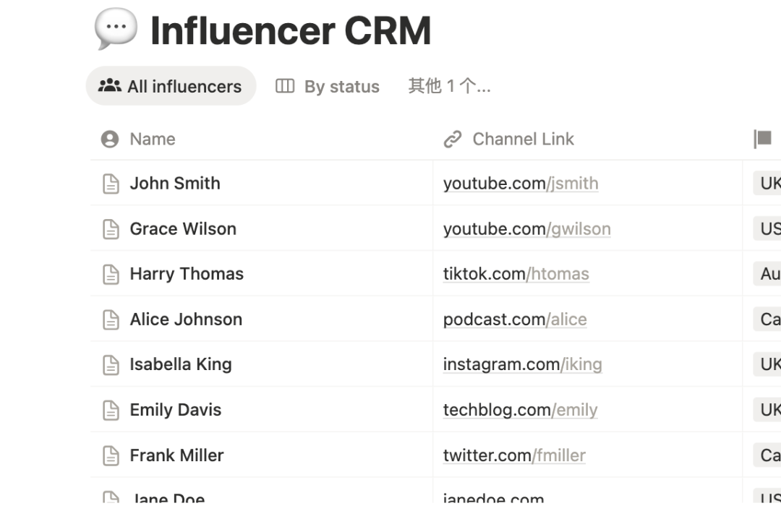Click the speech bubble page icon
Screen dimensions: 781x532
tap(116, 29)
